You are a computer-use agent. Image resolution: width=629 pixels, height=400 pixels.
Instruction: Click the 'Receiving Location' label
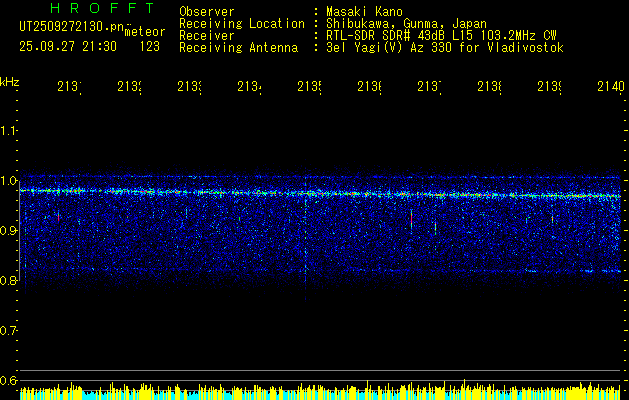click(242, 24)
